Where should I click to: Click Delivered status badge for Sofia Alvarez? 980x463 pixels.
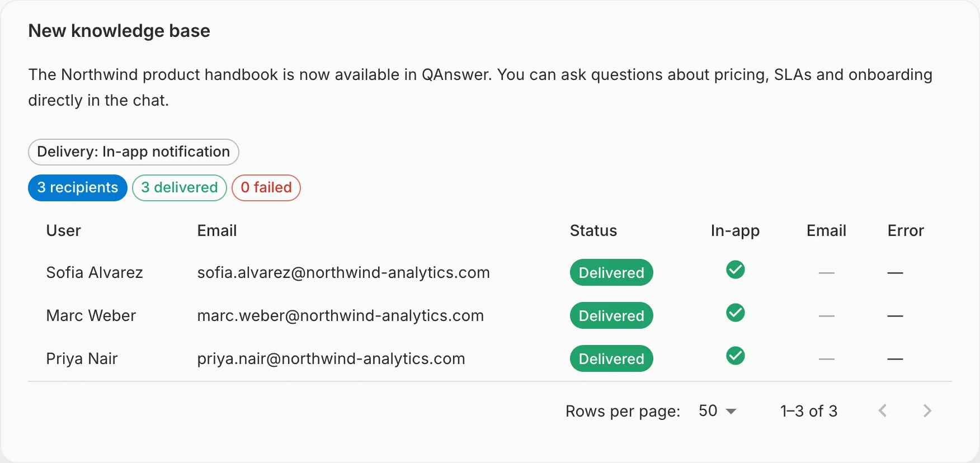(x=611, y=272)
